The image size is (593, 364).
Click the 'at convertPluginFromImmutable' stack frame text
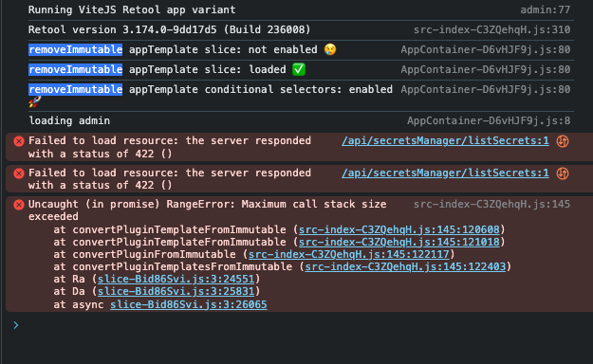tap(144, 255)
